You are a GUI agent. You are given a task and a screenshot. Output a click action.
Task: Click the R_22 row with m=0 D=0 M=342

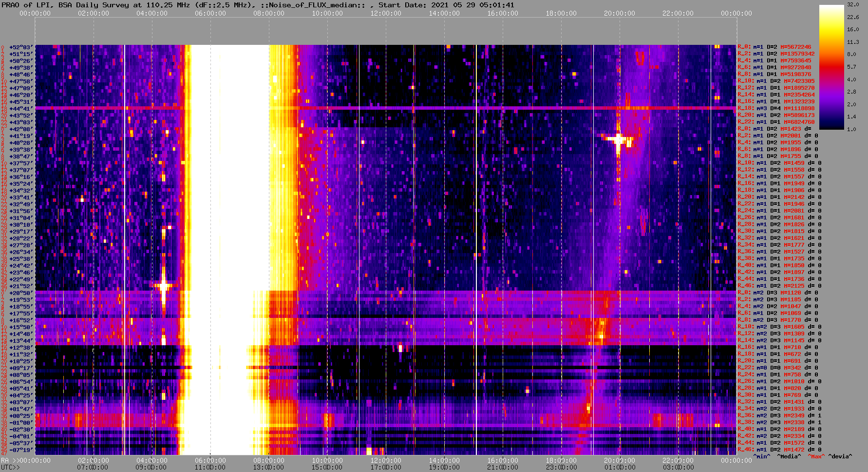click(x=778, y=368)
